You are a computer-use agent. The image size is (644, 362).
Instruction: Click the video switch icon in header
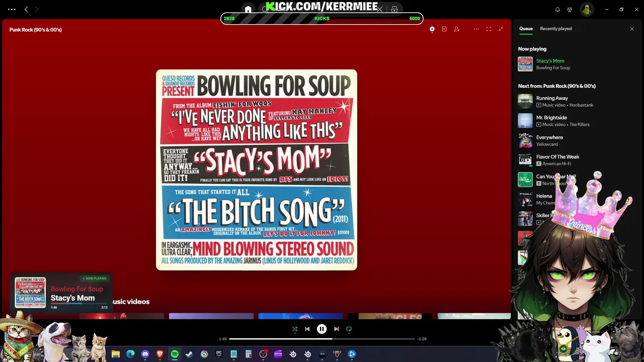point(444,29)
